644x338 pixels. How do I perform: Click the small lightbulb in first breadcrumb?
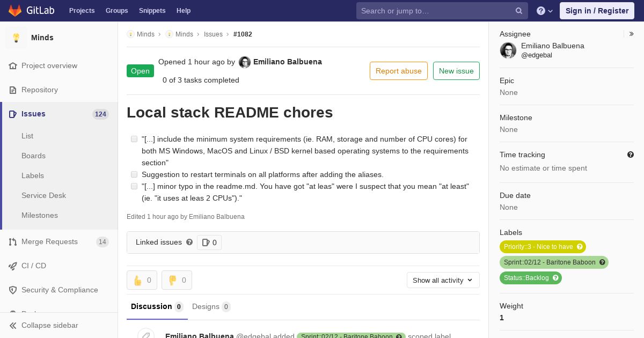[x=130, y=34]
